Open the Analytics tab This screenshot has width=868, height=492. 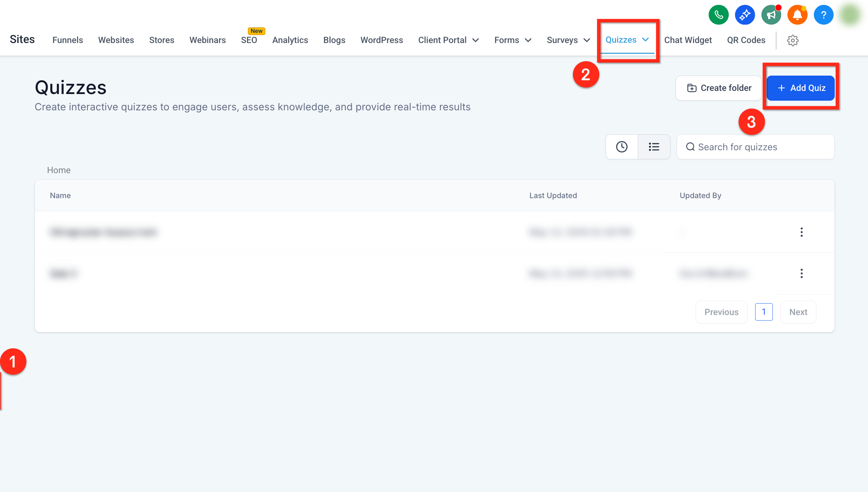click(x=290, y=40)
